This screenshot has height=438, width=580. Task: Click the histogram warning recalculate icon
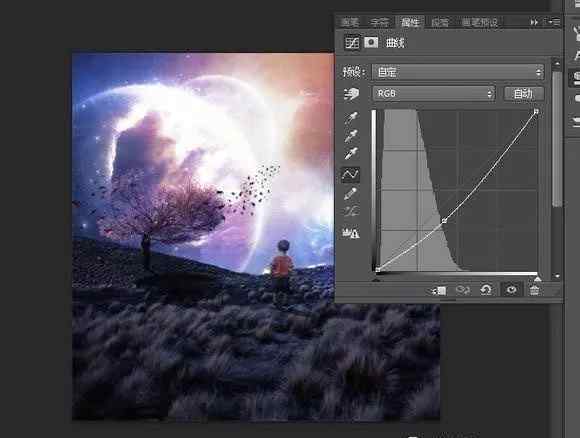pyautogui.click(x=351, y=233)
